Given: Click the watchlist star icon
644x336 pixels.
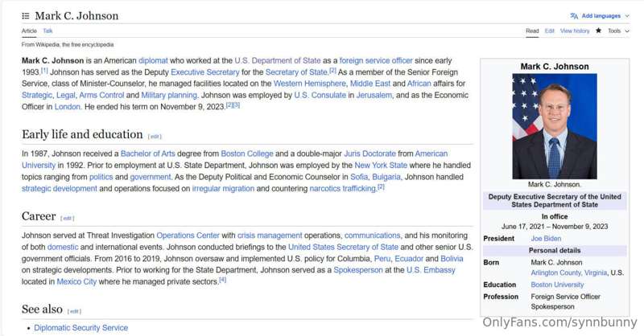Looking at the screenshot, I should point(598,31).
